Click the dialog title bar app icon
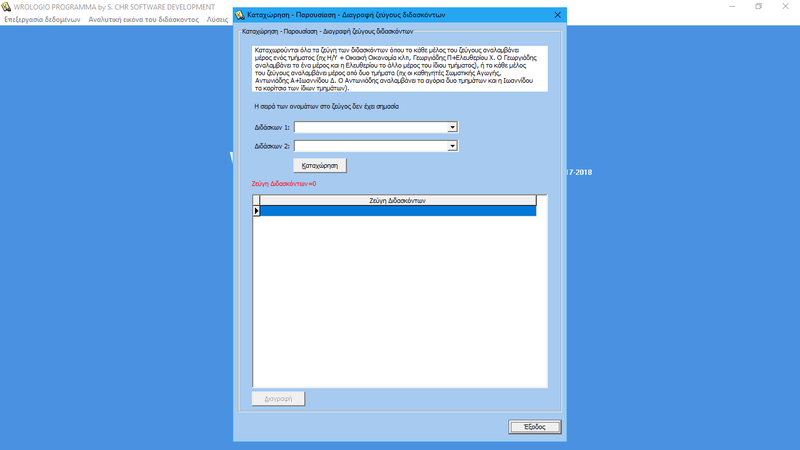 [x=240, y=15]
